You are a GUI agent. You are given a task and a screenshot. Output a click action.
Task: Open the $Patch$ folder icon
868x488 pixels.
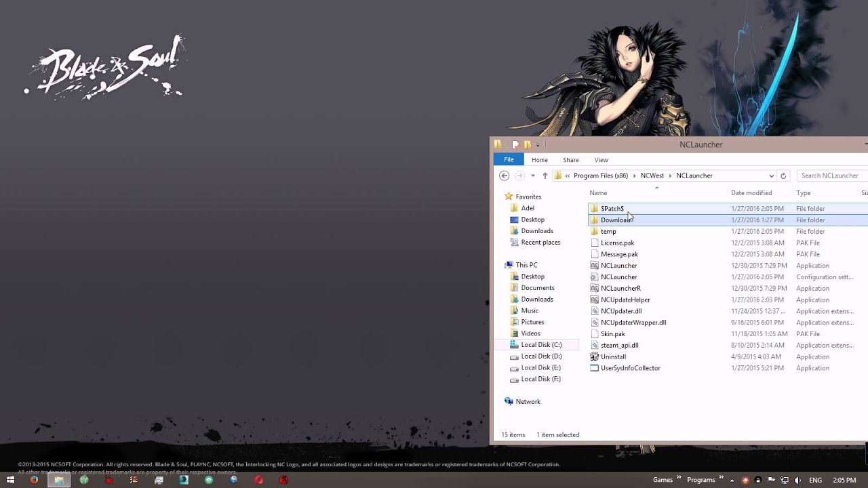(595, 209)
